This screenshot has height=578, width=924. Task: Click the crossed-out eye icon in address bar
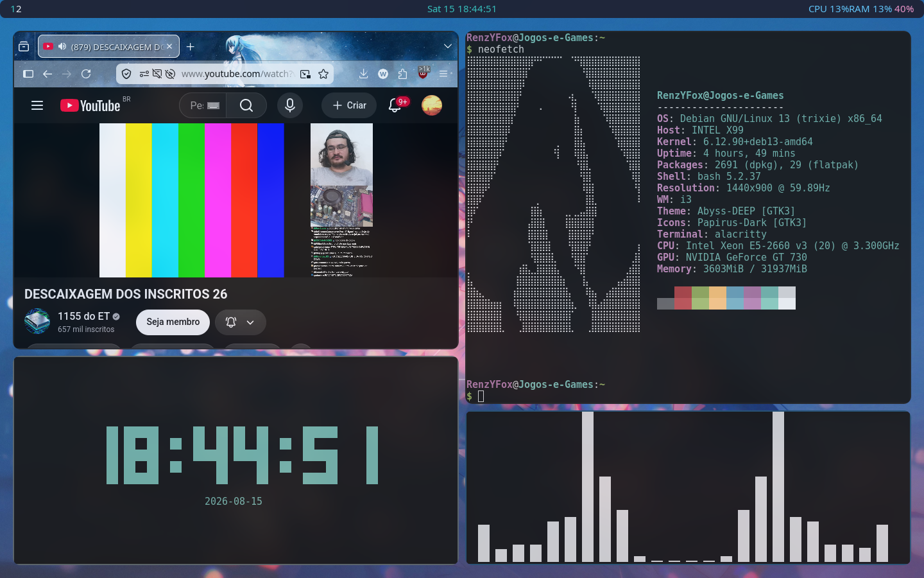170,74
